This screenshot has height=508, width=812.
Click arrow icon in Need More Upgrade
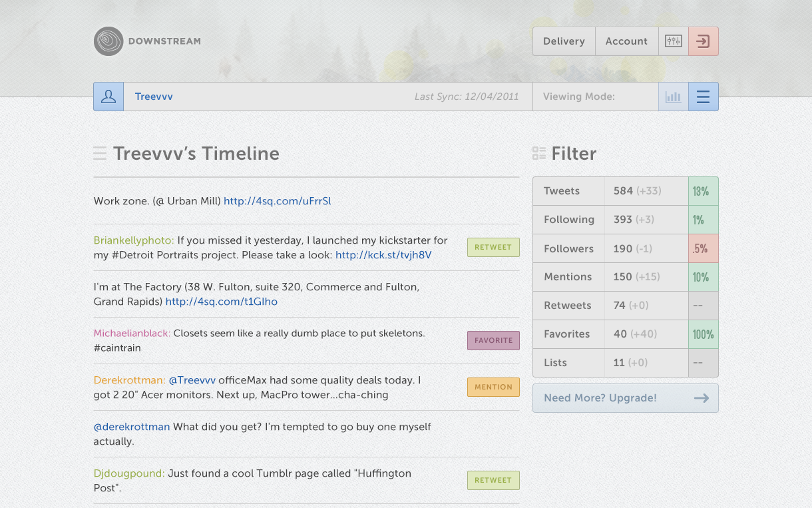click(701, 398)
